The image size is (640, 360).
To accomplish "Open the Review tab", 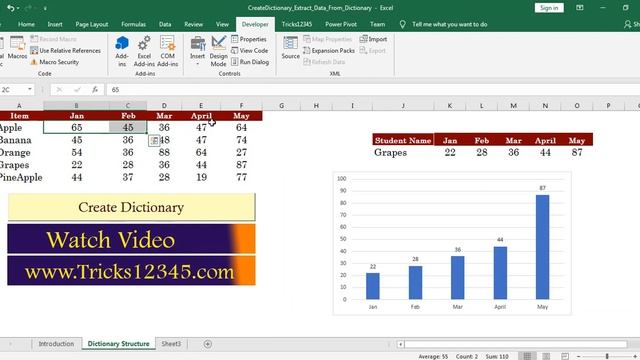I will point(193,24).
